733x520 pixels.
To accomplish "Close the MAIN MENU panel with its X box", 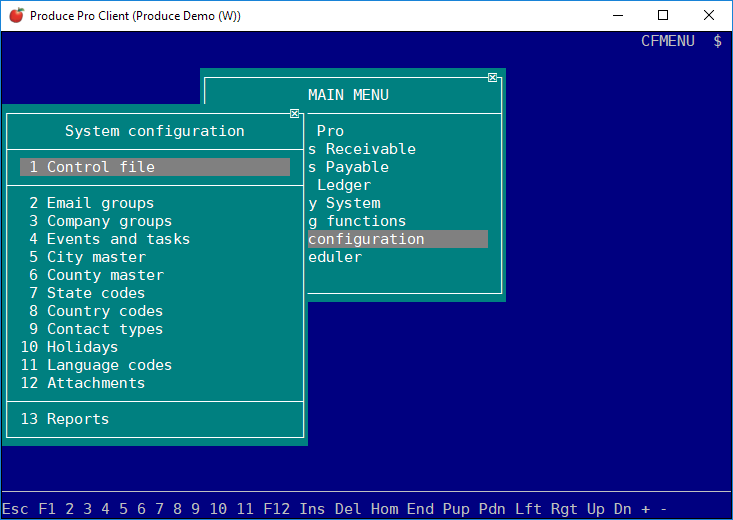I will 492,78.
